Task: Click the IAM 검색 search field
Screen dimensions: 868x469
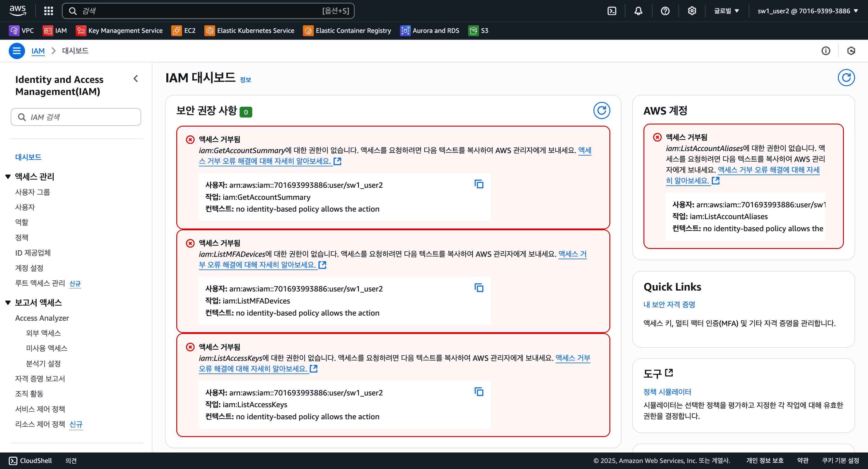Action: coord(76,117)
